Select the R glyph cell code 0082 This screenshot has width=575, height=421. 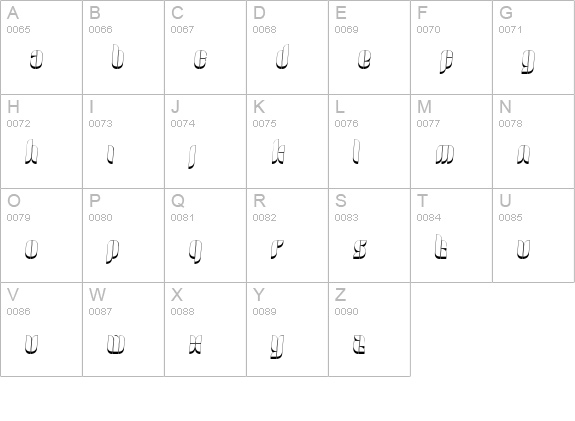coord(288,235)
